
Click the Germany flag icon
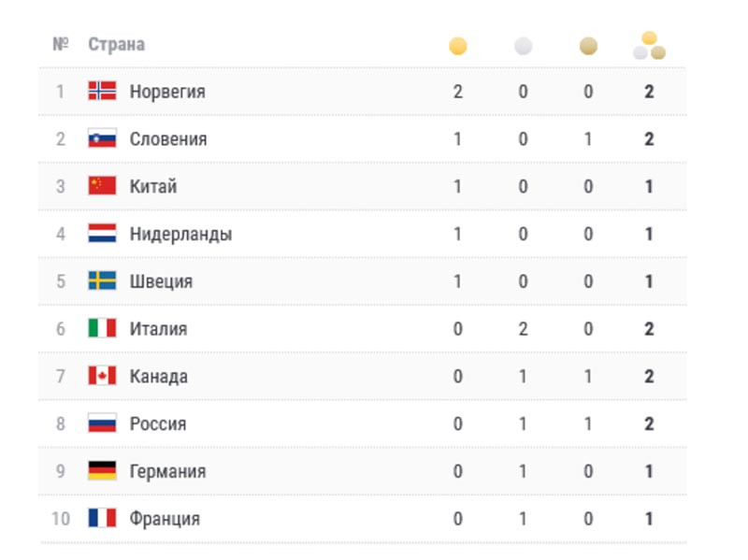(x=102, y=471)
